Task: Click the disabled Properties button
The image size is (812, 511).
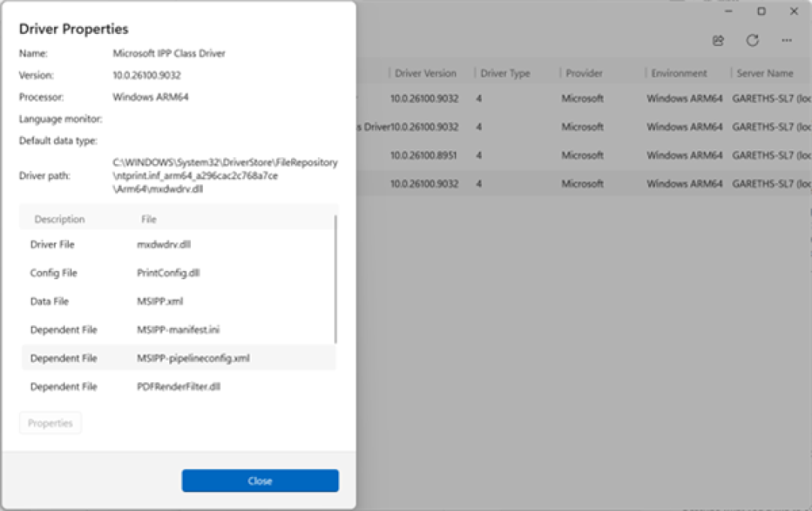Action: click(x=50, y=423)
